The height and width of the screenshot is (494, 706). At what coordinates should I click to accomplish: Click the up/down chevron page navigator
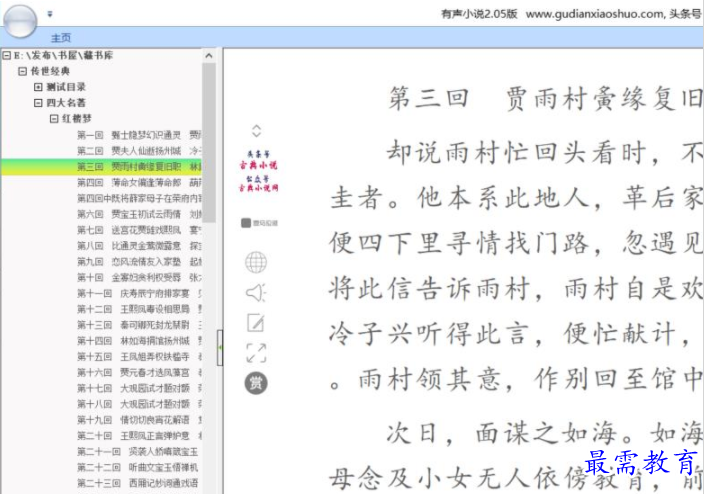coord(256,131)
